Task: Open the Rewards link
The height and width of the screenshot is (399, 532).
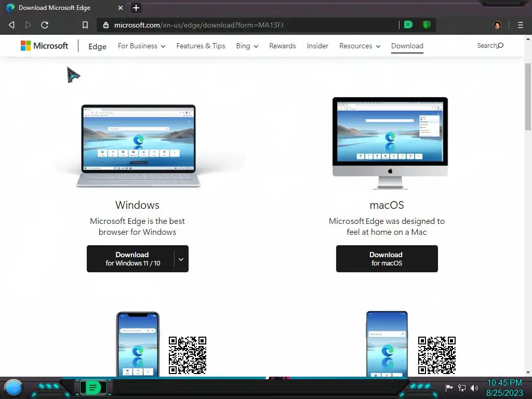Action: [x=282, y=46]
